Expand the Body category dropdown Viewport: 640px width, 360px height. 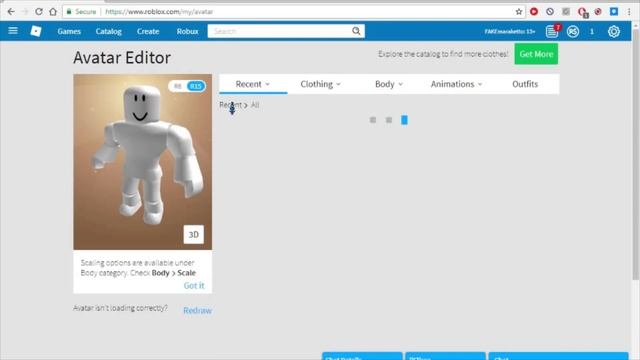tap(389, 84)
